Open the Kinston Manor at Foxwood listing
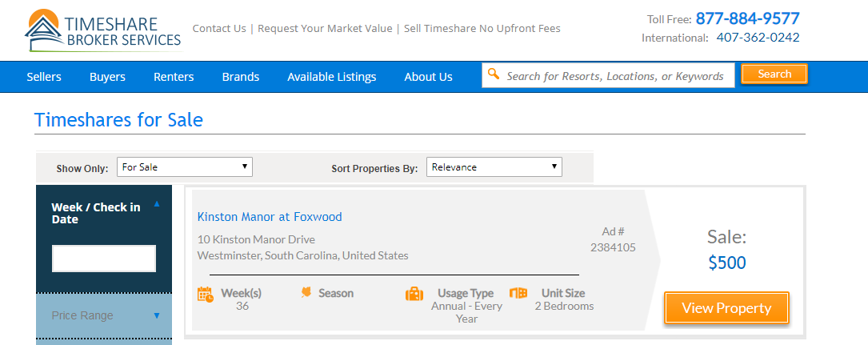Screen dimensions: 868x345 (x=270, y=216)
